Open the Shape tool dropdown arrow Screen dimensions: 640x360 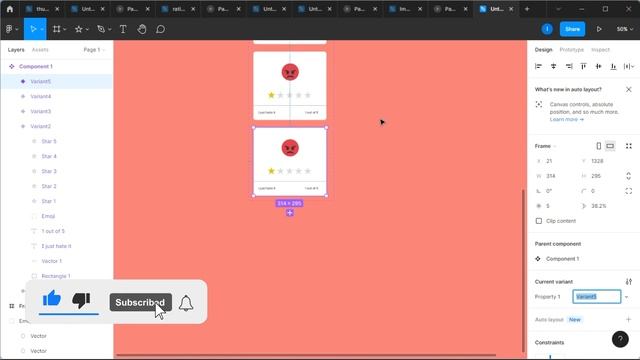tap(87, 29)
